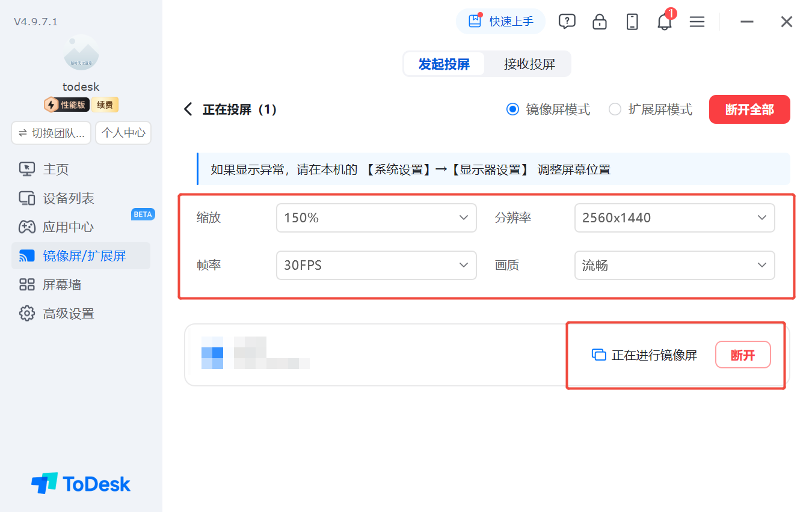Viewport: 812px width, 512px height.
Task: Click the todesk profile avatar
Action: pos(81,53)
